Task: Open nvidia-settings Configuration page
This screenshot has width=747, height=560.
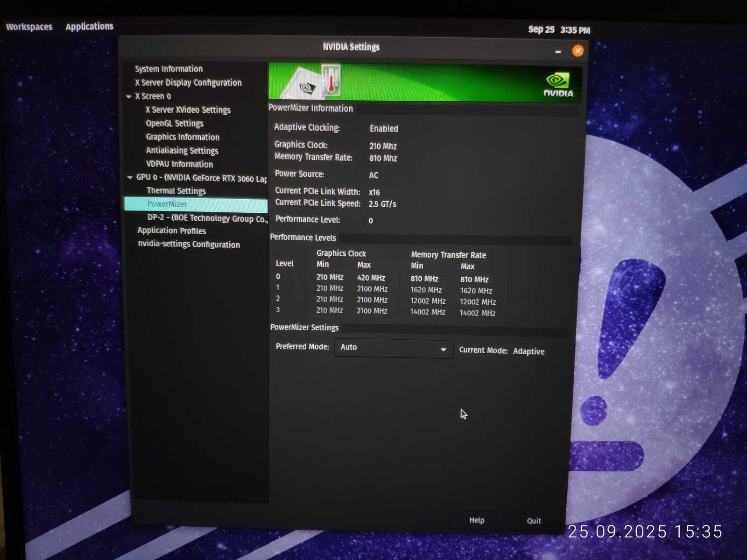Action: tap(189, 244)
